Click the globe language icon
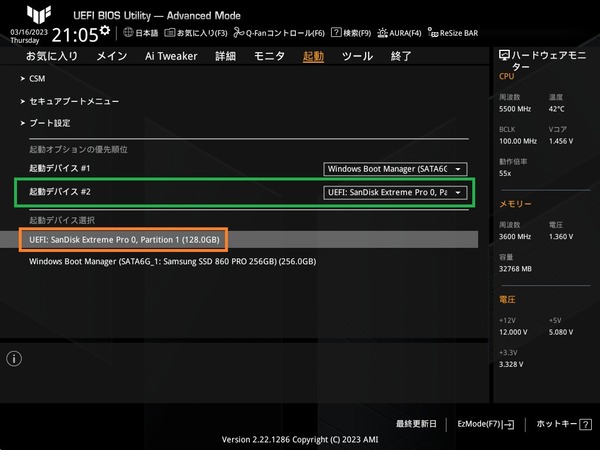Viewport: 600px width, 450px height. point(128,33)
